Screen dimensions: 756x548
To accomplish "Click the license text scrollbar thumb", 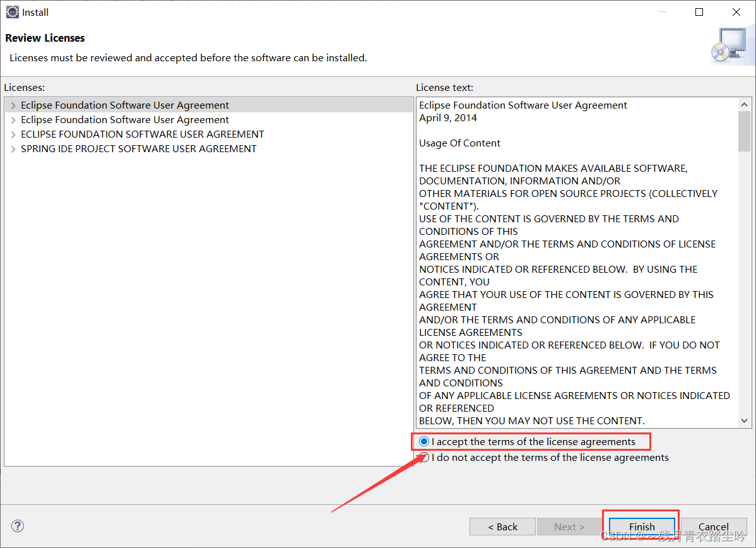I will [744, 131].
